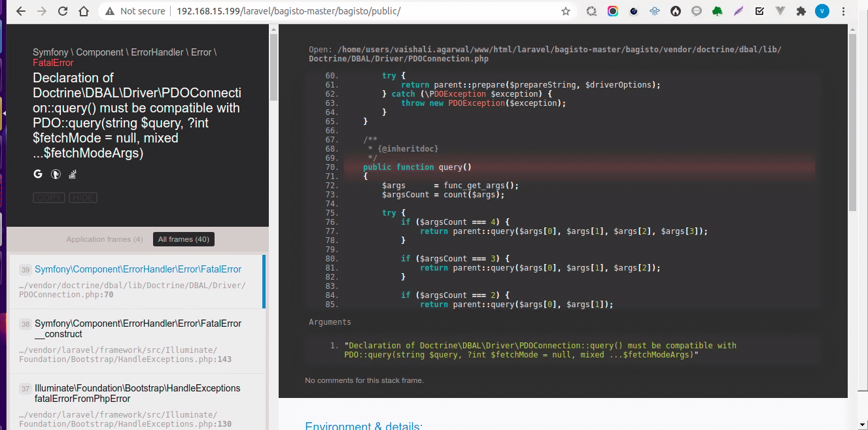The image size is (868, 430).
Task: Search the error on DuckDuckGo
Action: (x=56, y=174)
